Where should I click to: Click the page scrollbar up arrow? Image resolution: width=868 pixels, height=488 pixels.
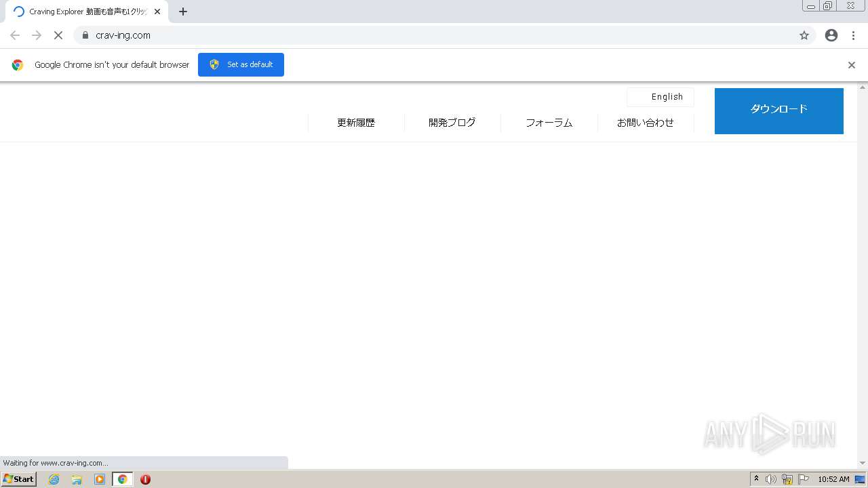click(x=863, y=87)
